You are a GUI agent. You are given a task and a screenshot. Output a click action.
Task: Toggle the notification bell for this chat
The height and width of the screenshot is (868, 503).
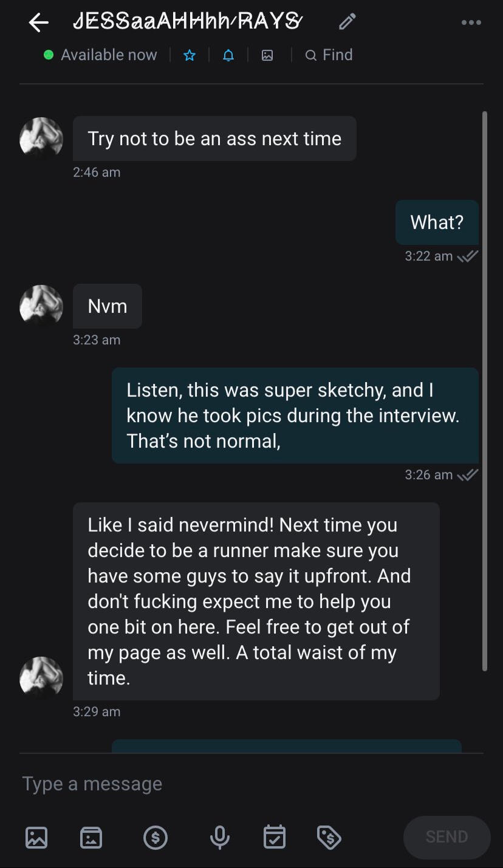(228, 55)
